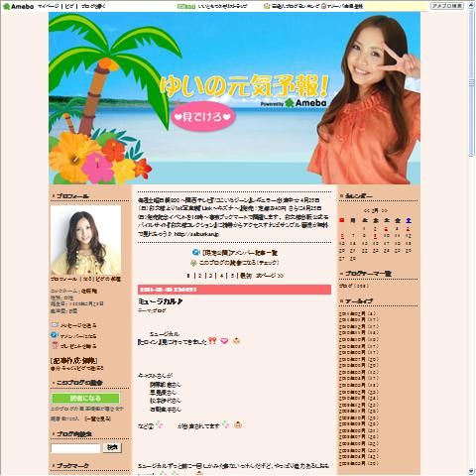Select date 6 in the calendar

pos(342,236)
